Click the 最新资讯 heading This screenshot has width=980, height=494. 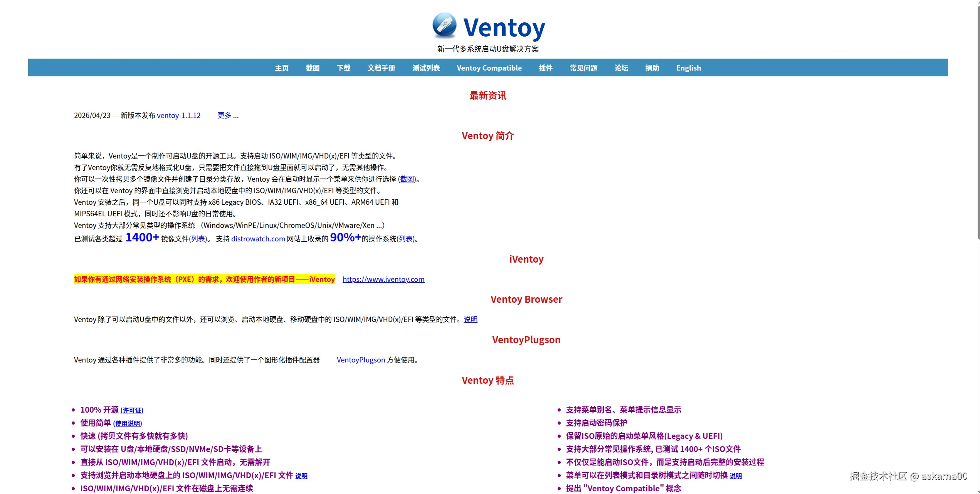487,96
